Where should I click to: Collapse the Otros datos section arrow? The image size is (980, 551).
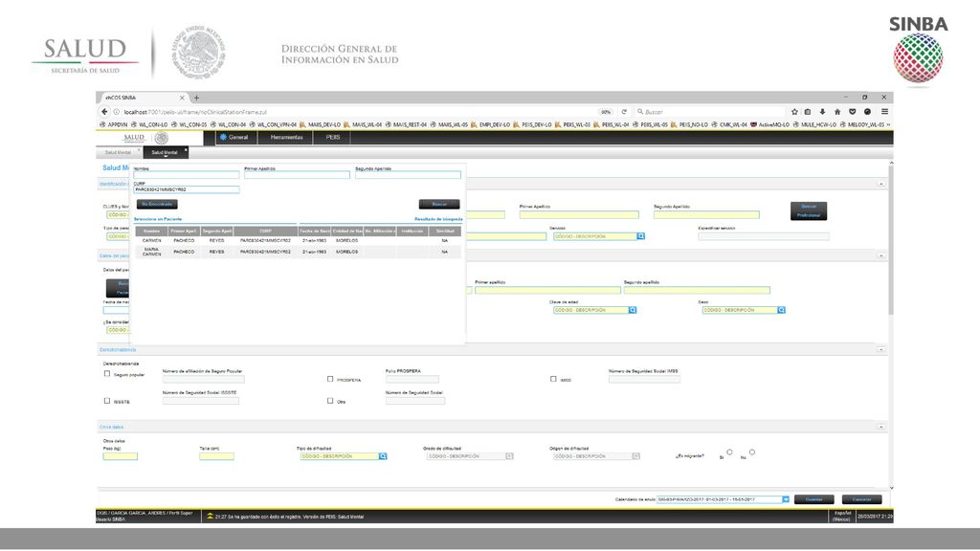881,427
